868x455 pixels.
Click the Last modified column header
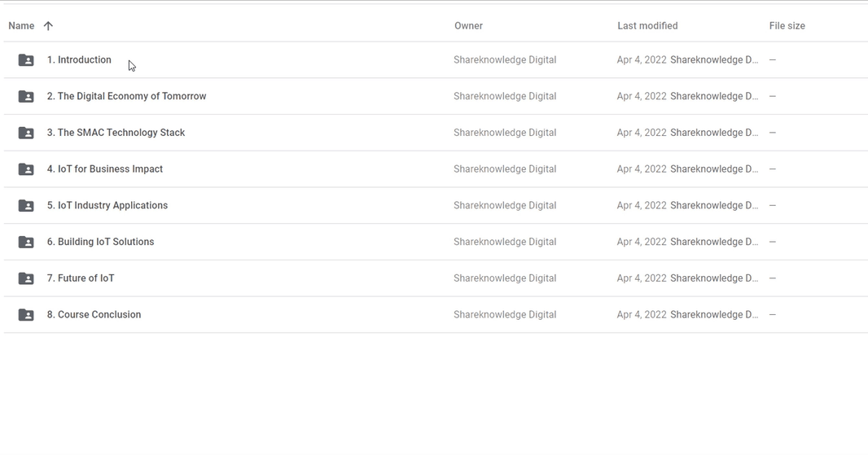coord(647,26)
